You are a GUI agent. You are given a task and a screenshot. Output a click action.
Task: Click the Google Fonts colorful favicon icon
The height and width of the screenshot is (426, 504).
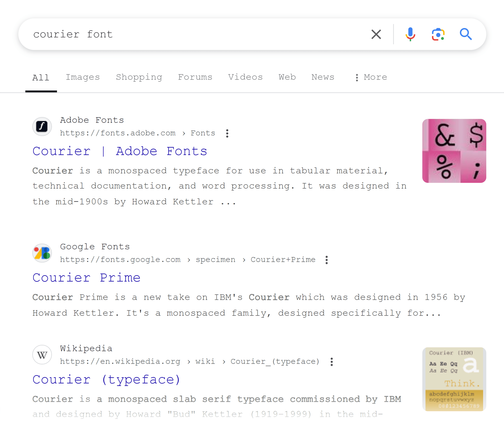[42, 252]
